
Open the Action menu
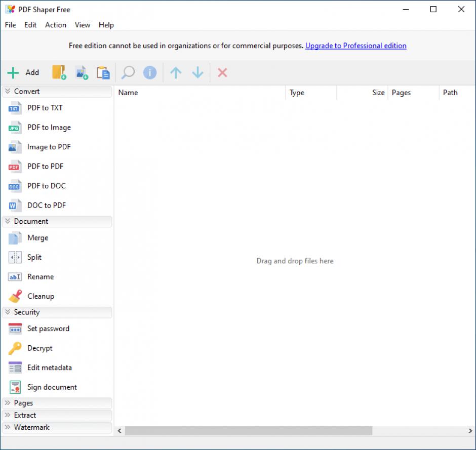click(56, 25)
